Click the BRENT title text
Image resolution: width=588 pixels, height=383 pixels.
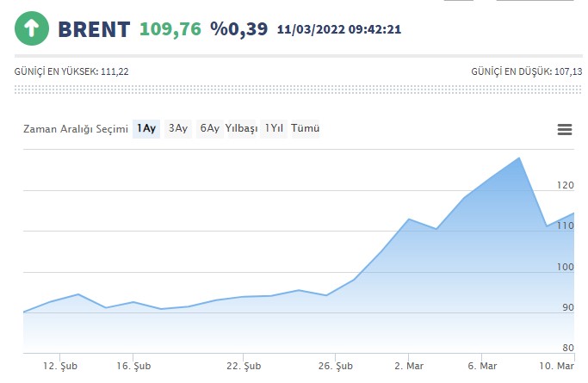(94, 29)
